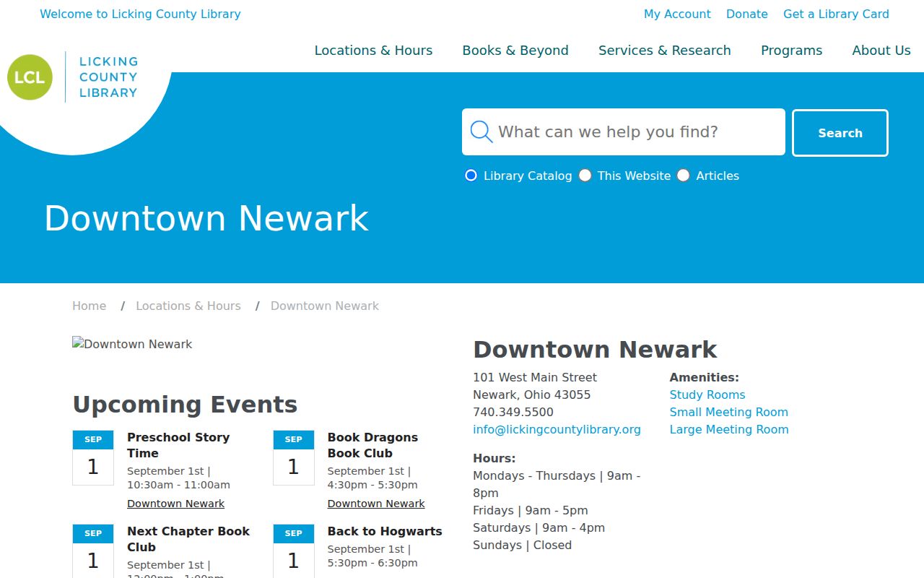The width and height of the screenshot is (924, 578).
Task: Click the phone number 740.349.5500
Action: [513, 412]
